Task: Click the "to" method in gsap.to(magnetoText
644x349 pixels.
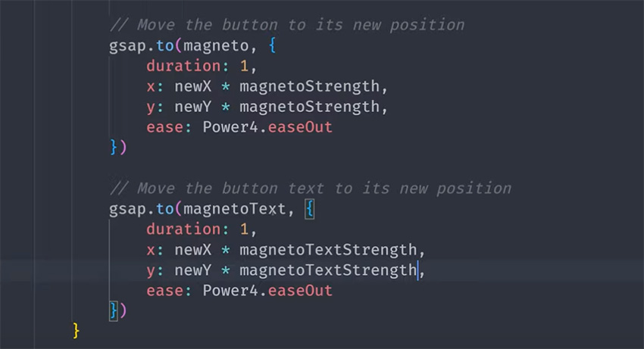Action: coord(164,208)
